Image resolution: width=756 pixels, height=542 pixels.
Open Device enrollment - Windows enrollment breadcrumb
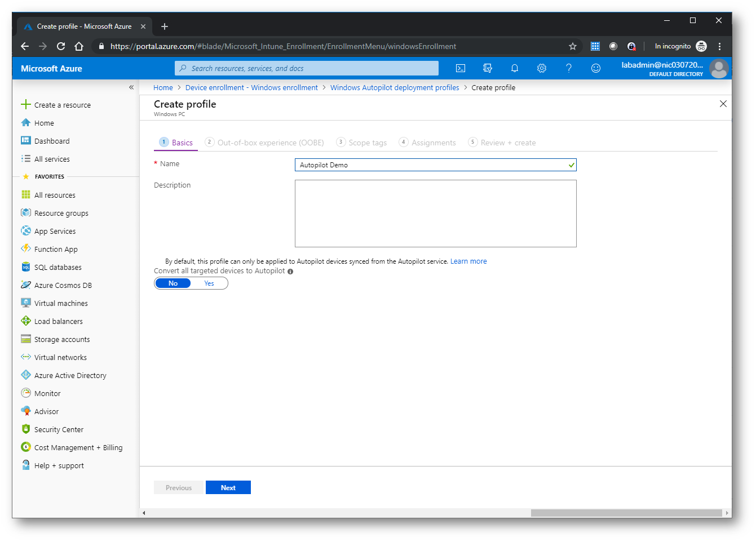[x=251, y=87]
